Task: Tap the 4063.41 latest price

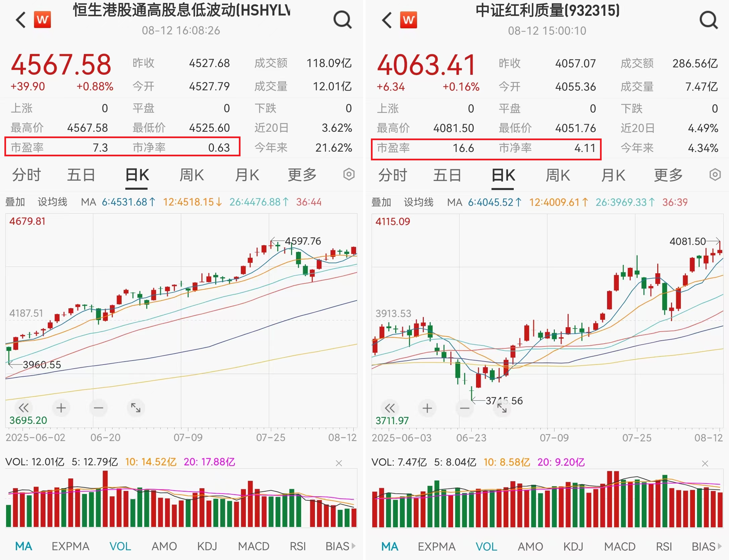Action: tap(426, 65)
